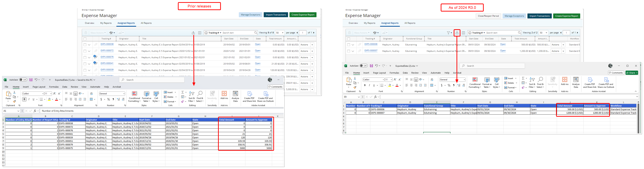Viewport: 644px width, 169px height.
Task: Click the trash delete icon in the grid toolbar
Action: pyautogui.click(x=349, y=33)
